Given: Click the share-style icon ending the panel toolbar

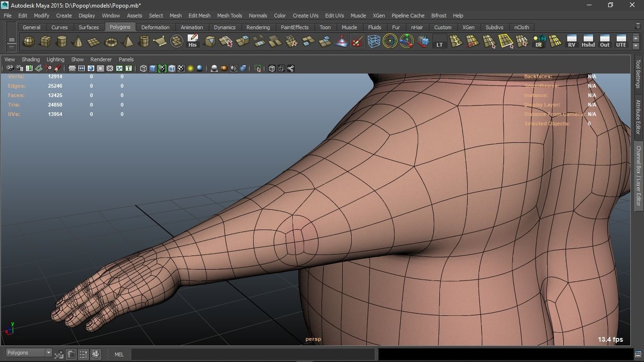Looking at the screenshot, I should (x=290, y=68).
